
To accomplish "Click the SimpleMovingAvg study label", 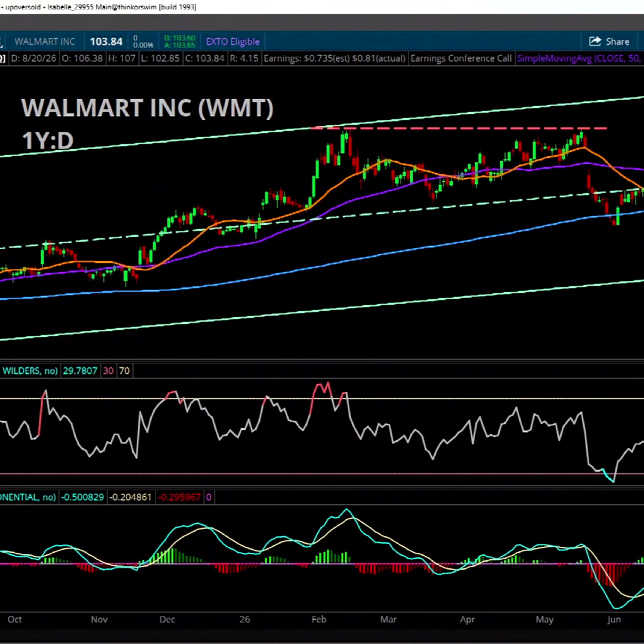I will [579, 59].
